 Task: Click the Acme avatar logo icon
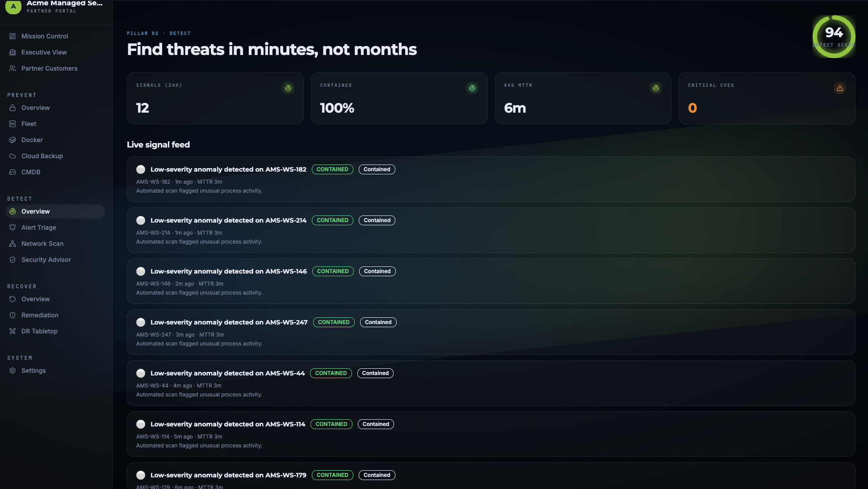click(13, 7)
